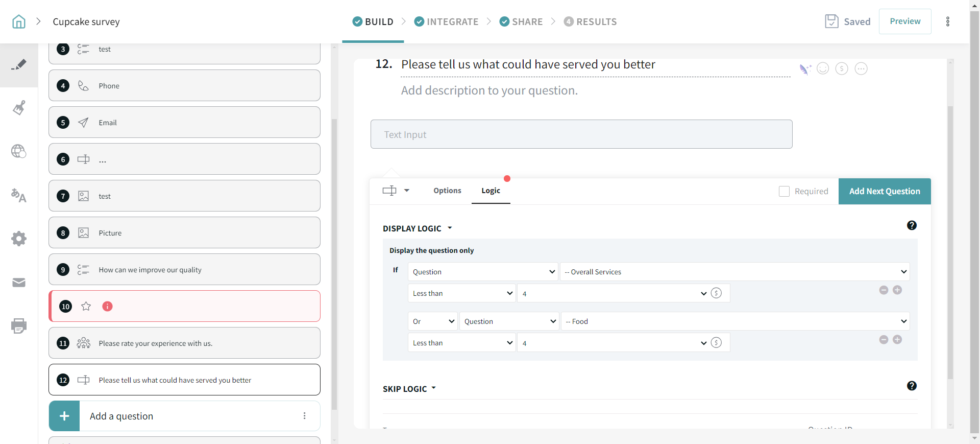
Task: Toggle the Required checkbox
Action: [x=784, y=191]
